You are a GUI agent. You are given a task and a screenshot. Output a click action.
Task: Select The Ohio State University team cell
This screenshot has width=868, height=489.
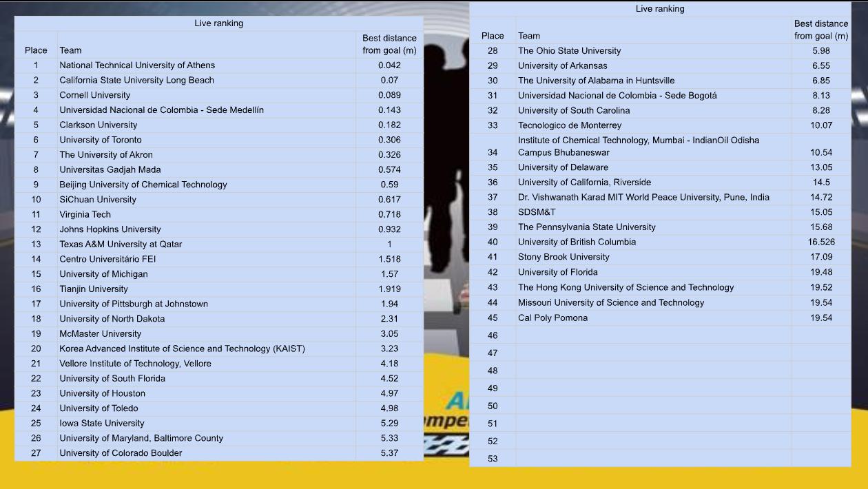[x=569, y=51]
